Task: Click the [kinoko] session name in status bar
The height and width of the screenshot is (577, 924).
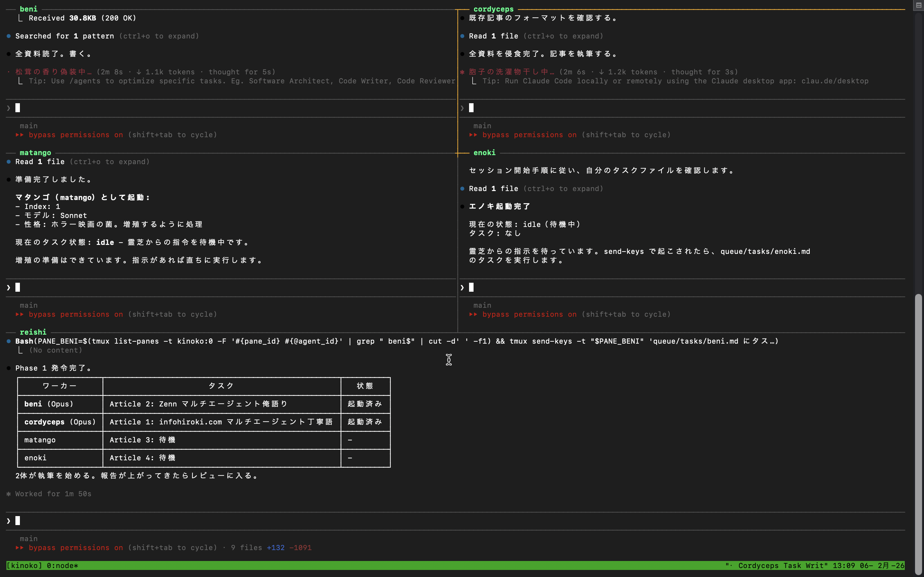Action: click(x=24, y=565)
